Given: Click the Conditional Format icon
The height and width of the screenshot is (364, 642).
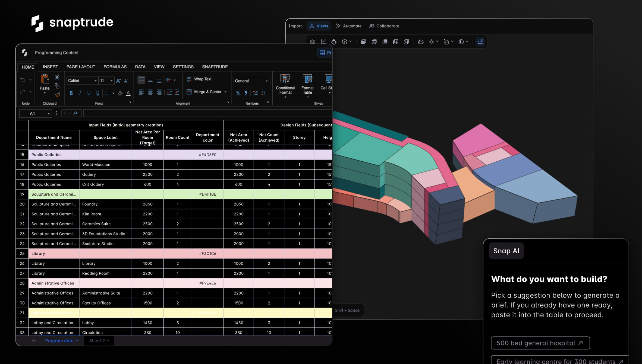Looking at the screenshot, I should pyautogui.click(x=285, y=84).
